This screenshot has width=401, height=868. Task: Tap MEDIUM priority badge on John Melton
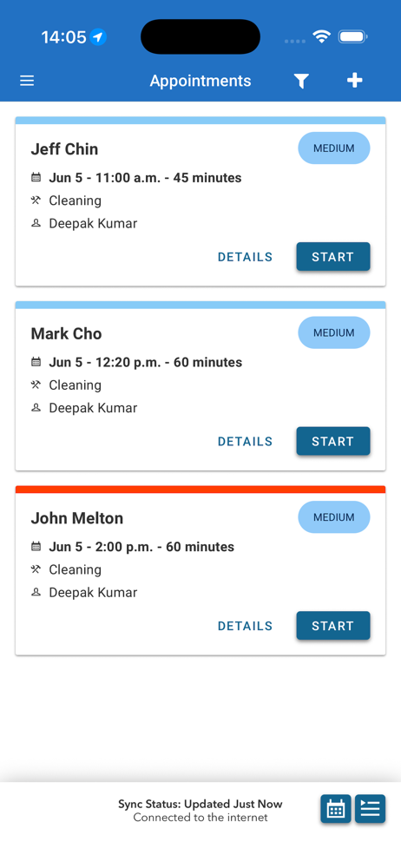tap(334, 517)
